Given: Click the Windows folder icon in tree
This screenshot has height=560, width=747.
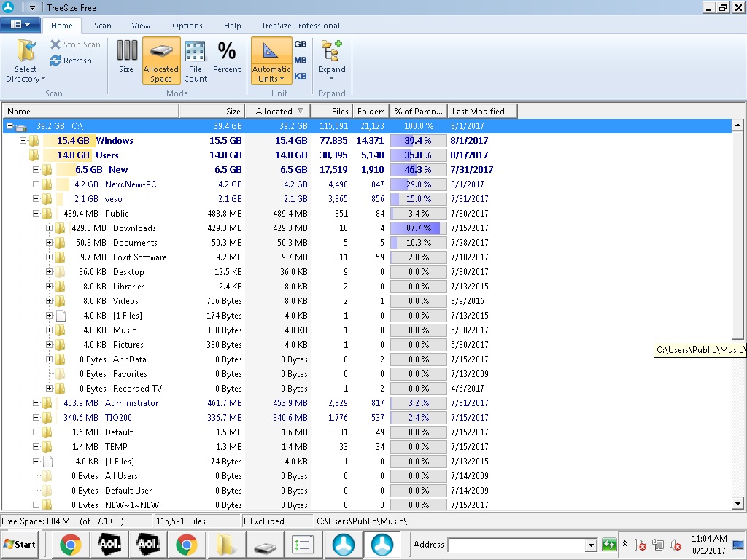Looking at the screenshot, I should pyautogui.click(x=34, y=141).
